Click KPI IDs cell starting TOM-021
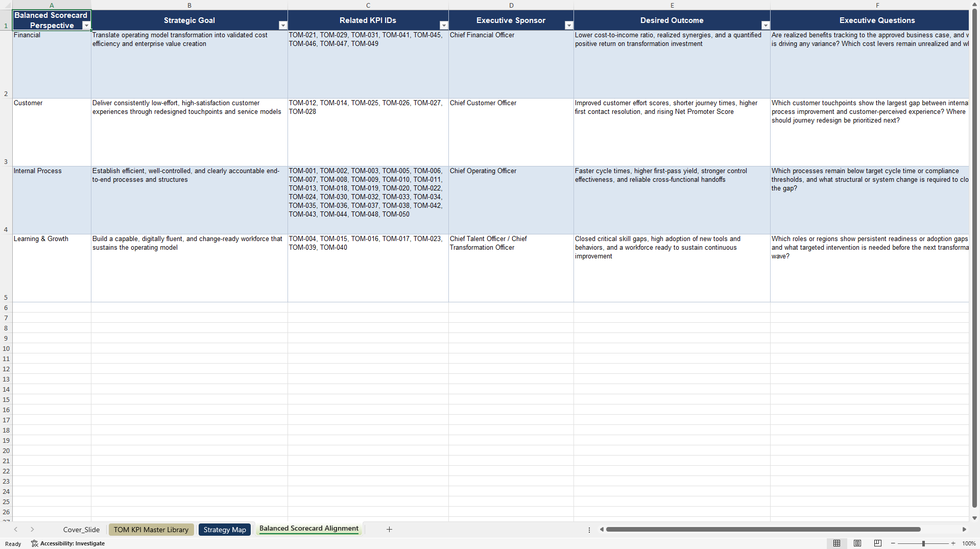This screenshot has height=549, width=980. (x=368, y=64)
